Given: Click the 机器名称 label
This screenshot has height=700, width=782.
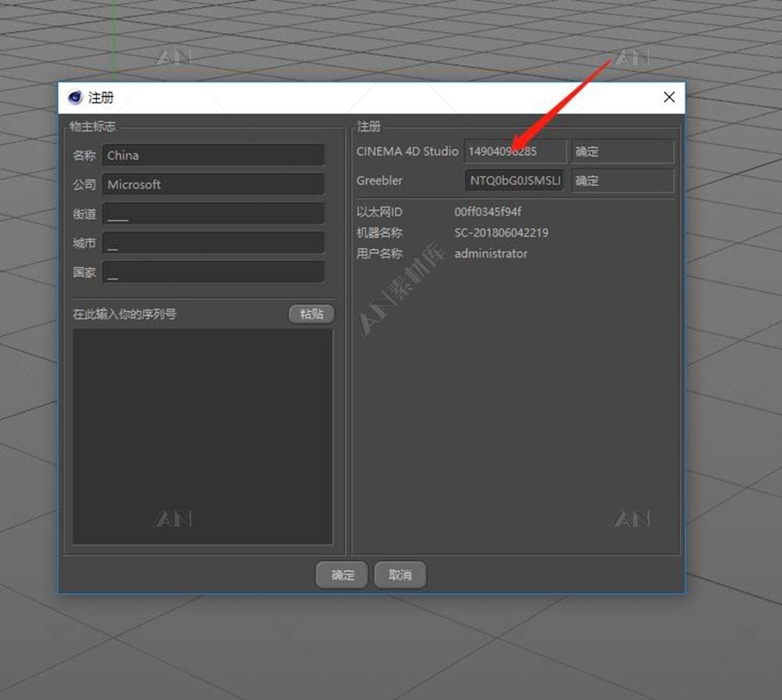Looking at the screenshot, I should [x=379, y=232].
